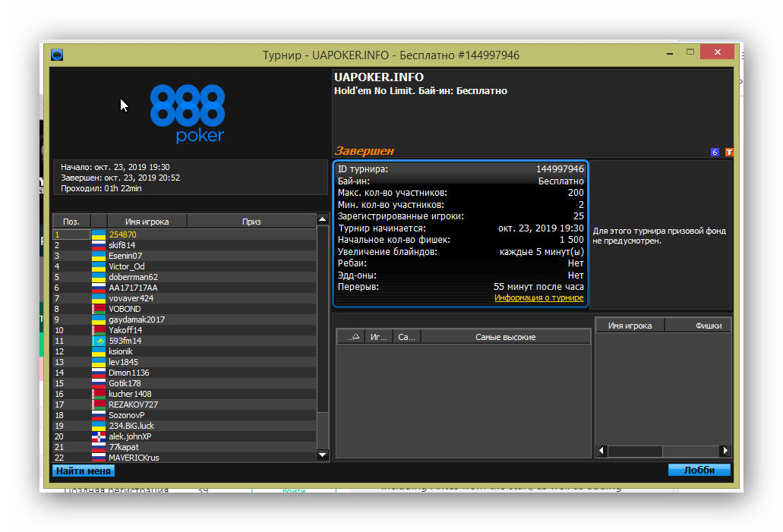Screen dimensions: 783x532
Task: Select the player name "REZAKOV727"
Action: tap(134, 405)
